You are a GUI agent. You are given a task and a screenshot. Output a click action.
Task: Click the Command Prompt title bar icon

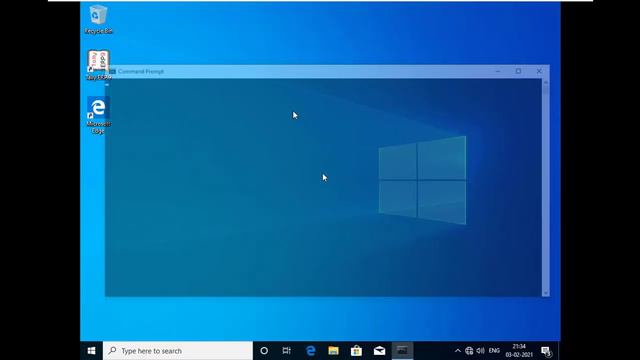(112, 71)
